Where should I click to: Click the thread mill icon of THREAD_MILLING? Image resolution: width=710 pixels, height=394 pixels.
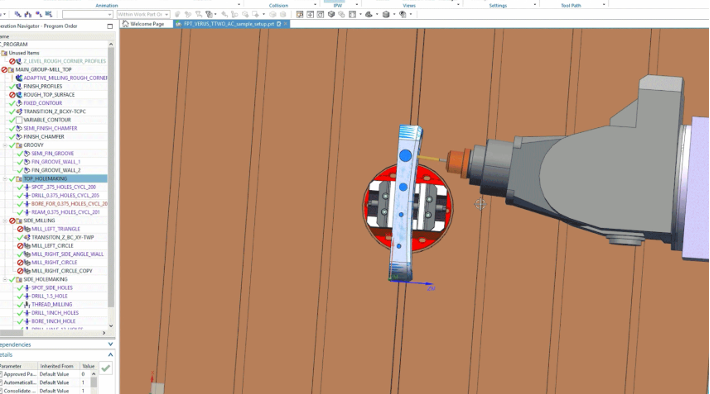click(x=27, y=305)
